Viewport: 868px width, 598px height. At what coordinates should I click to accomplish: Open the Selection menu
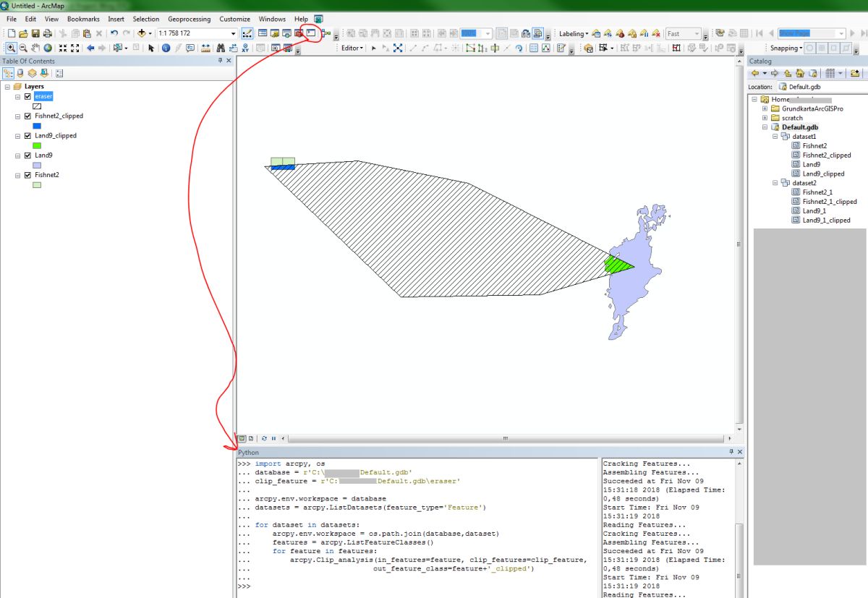(146, 19)
